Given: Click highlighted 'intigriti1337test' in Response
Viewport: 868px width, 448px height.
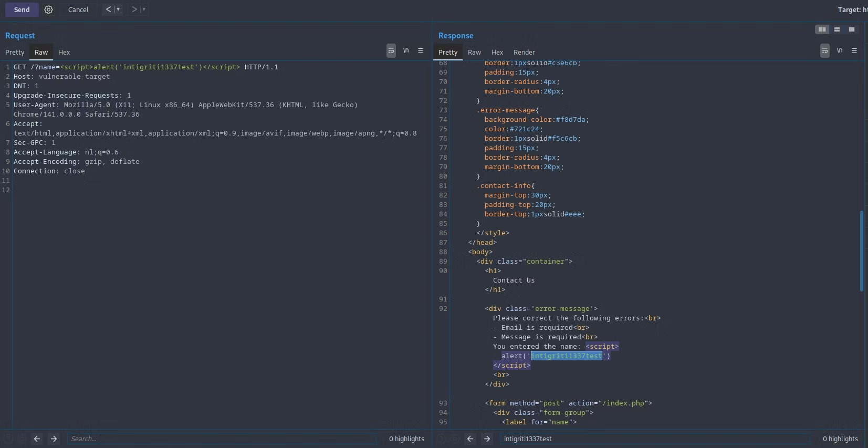Looking at the screenshot, I should click(567, 356).
